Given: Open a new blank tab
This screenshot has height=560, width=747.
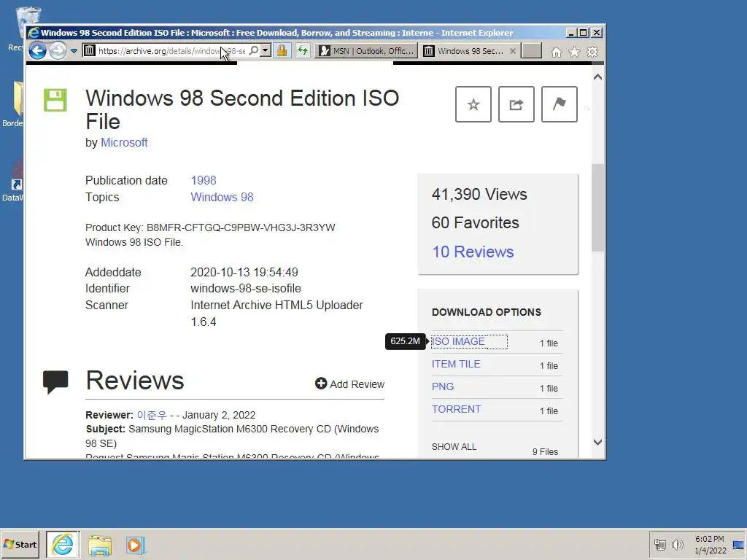Looking at the screenshot, I should click(x=531, y=51).
